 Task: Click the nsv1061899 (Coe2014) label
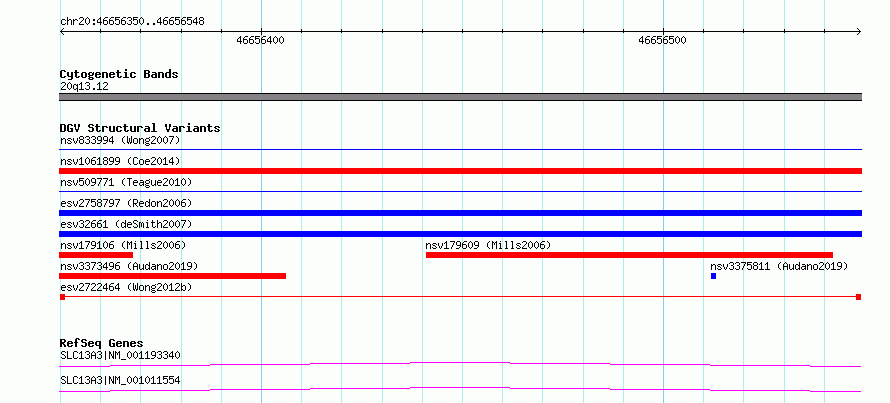click(x=120, y=161)
